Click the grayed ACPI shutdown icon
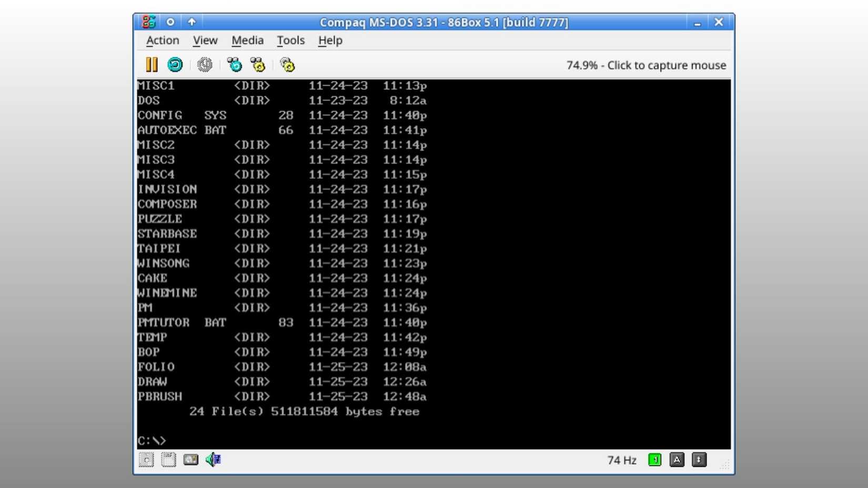 tap(205, 65)
